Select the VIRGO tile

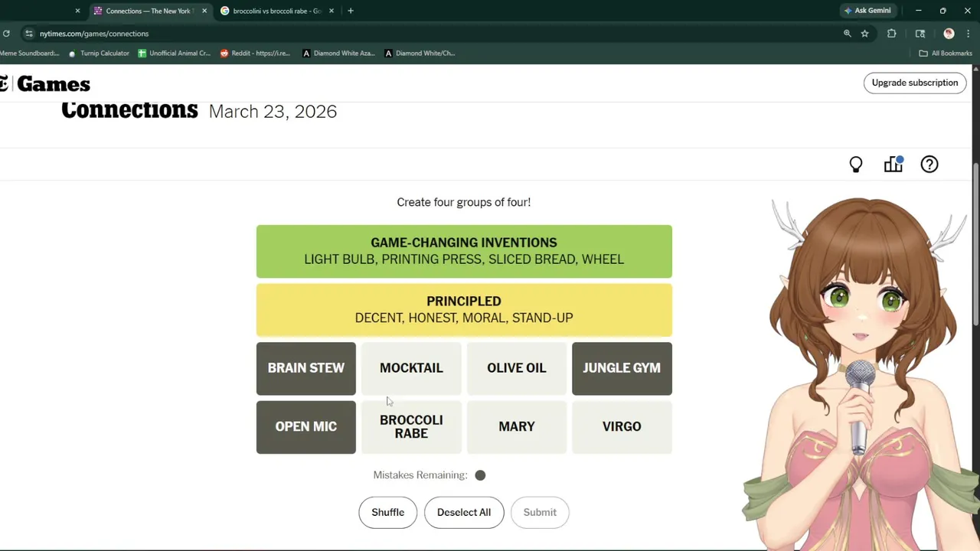tap(622, 427)
